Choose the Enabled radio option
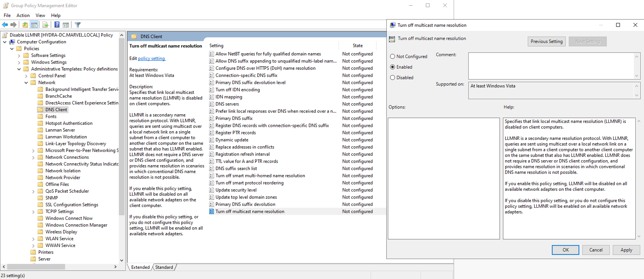This screenshot has width=644, height=279. coord(393,67)
